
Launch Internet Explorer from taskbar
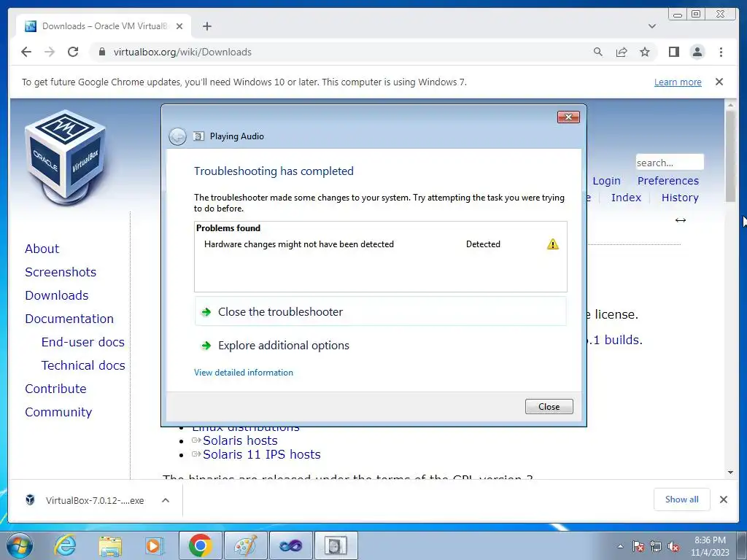tap(65, 545)
